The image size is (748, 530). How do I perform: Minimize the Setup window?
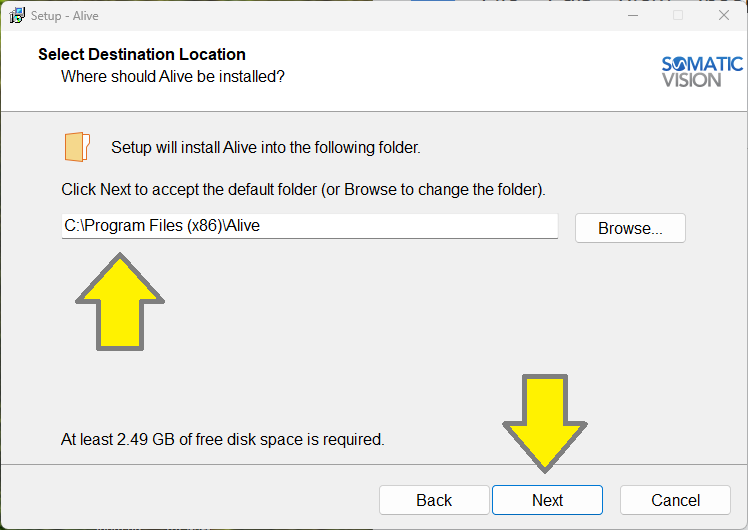click(632, 16)
